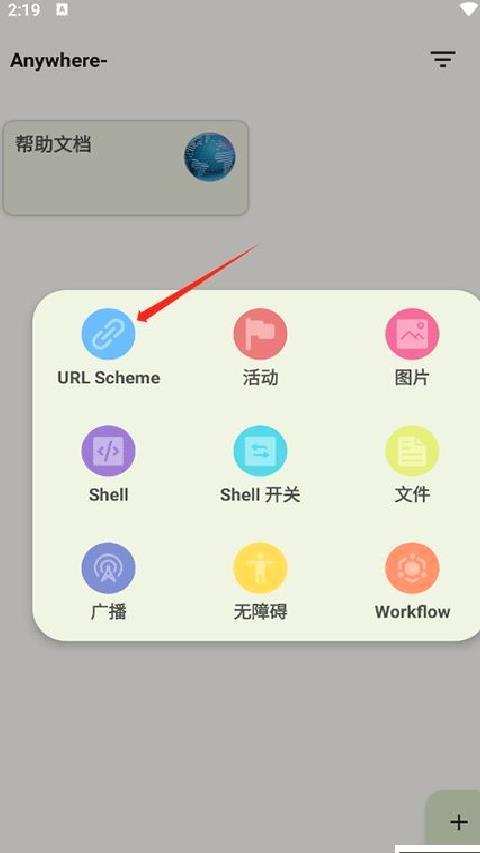The image size is (480, 853).
Task: Tap the Shell 开关 label
Action: click(x=260, y=495)
